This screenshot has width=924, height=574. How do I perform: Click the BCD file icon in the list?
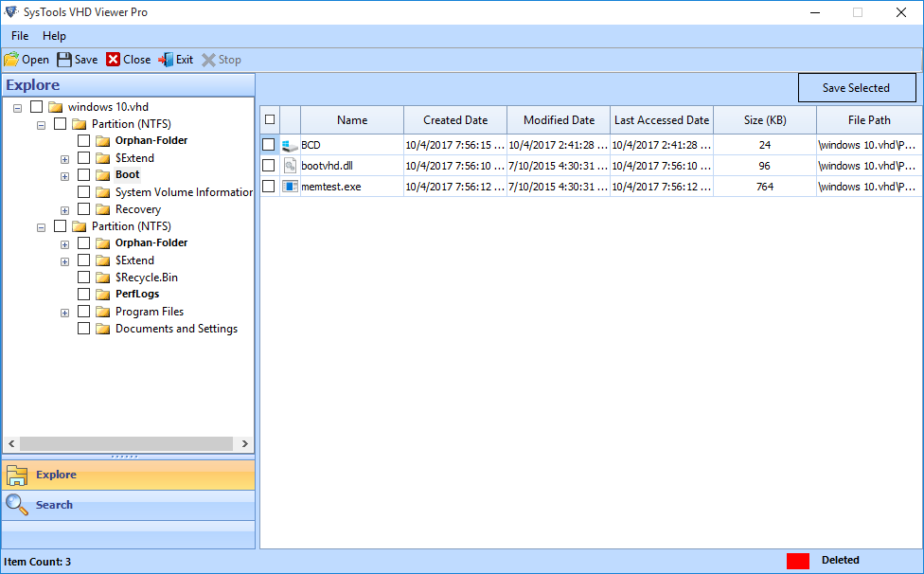291,144
